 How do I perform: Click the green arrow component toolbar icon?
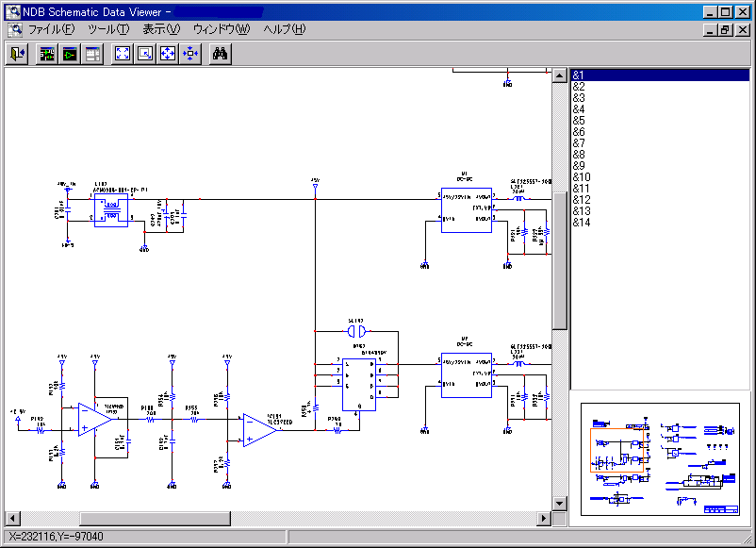coord(70,55)
